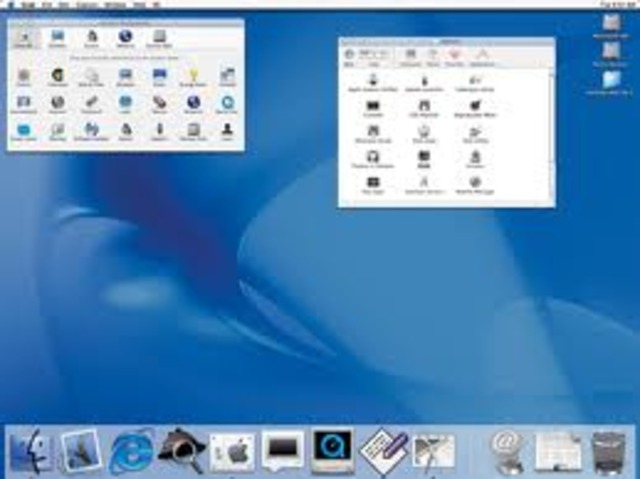
Task: Select CPU Monitor in the Utilities window
Action: (x=424, y=109)
